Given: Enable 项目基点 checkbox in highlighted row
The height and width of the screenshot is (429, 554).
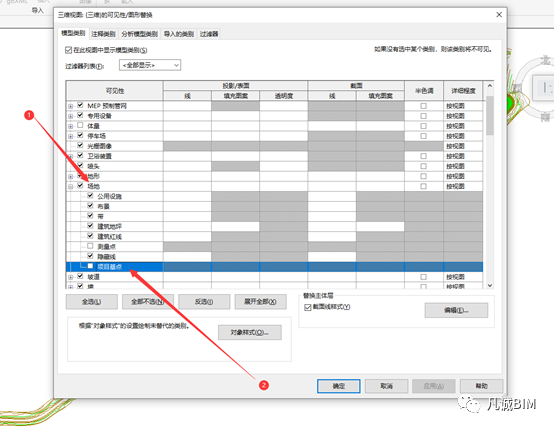Looking at the screenshot, I should pyautogui.click(x=90, y=266).
